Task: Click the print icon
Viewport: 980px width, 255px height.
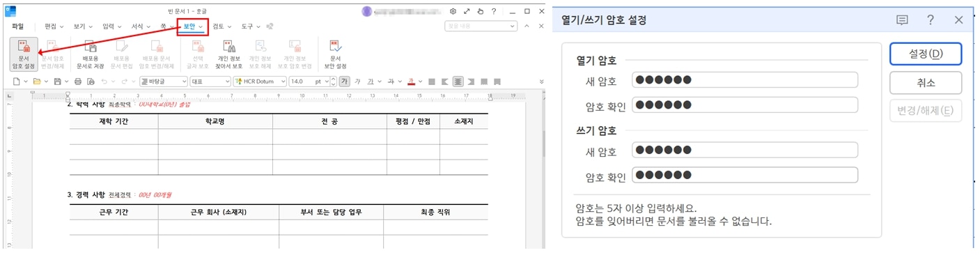Action: (x=78, y=82)
